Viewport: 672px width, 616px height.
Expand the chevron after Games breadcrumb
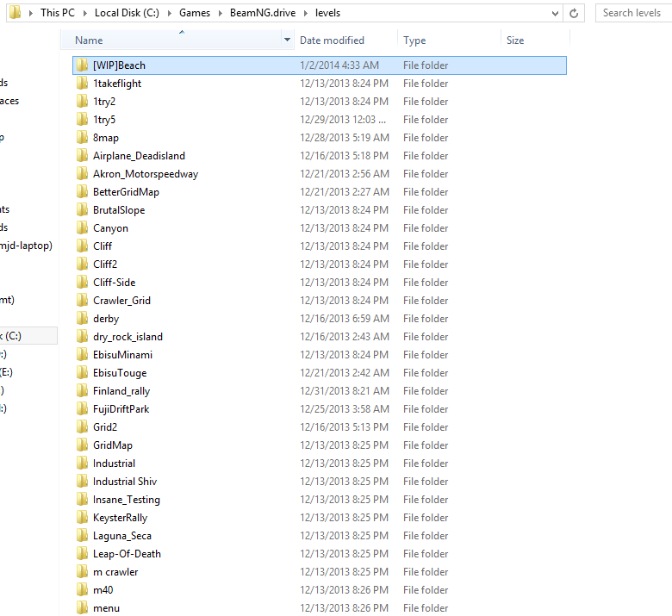point(221,13)
